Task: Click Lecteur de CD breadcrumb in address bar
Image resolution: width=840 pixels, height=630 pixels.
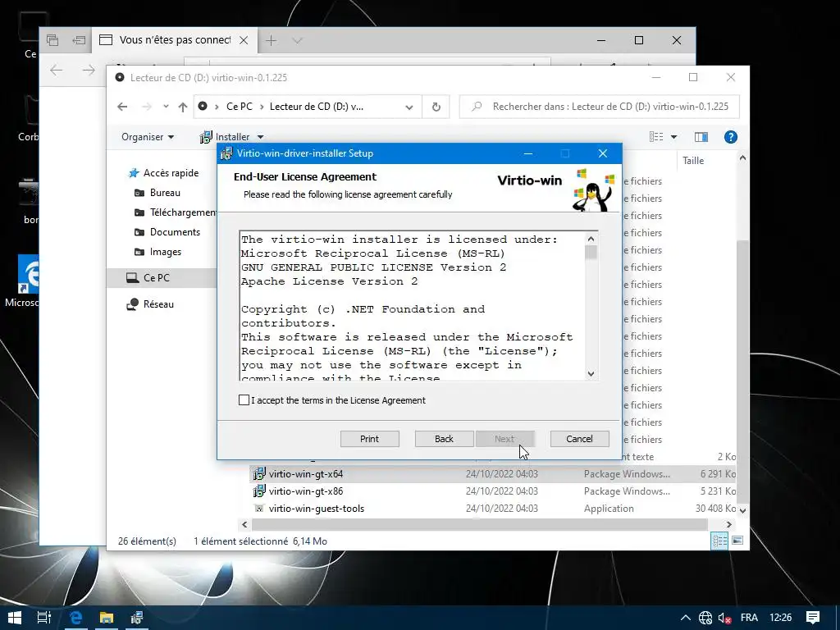Action: click(316, 107)
